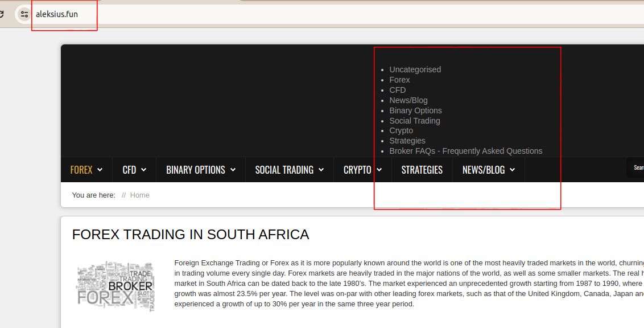Expand the CRYPTO menu chevron
644x328 pixels.
(x=379, y=170)
